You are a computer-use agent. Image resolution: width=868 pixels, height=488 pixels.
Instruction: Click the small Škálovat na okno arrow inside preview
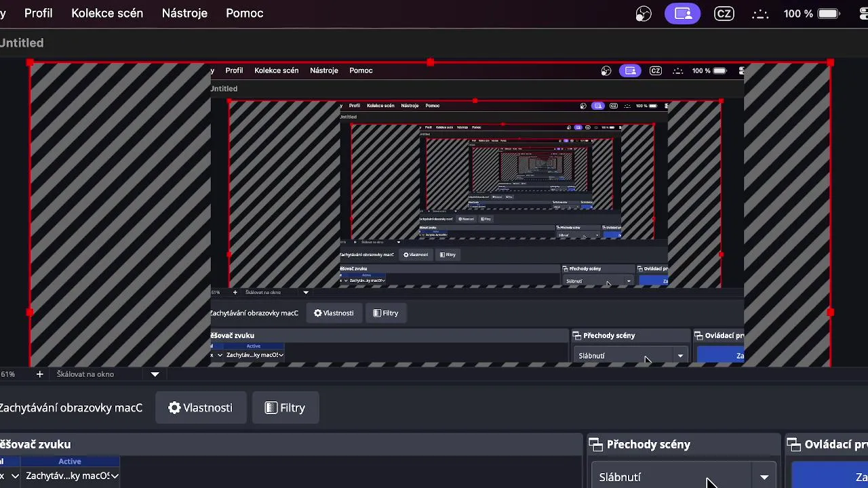(x=306, y=292)
